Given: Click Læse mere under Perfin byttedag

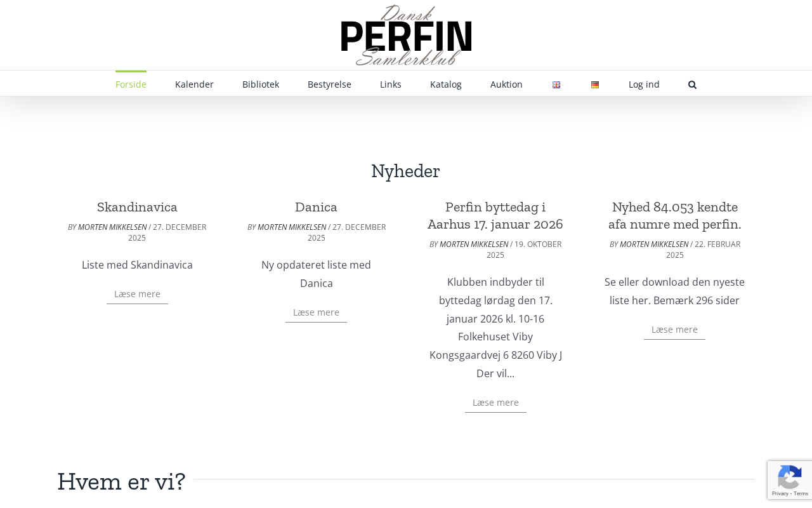Looking at the screenshot, I should coord(495,403).
